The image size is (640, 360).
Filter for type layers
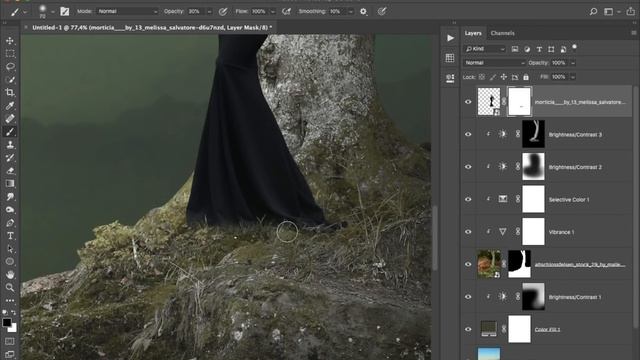coord(539,49)
